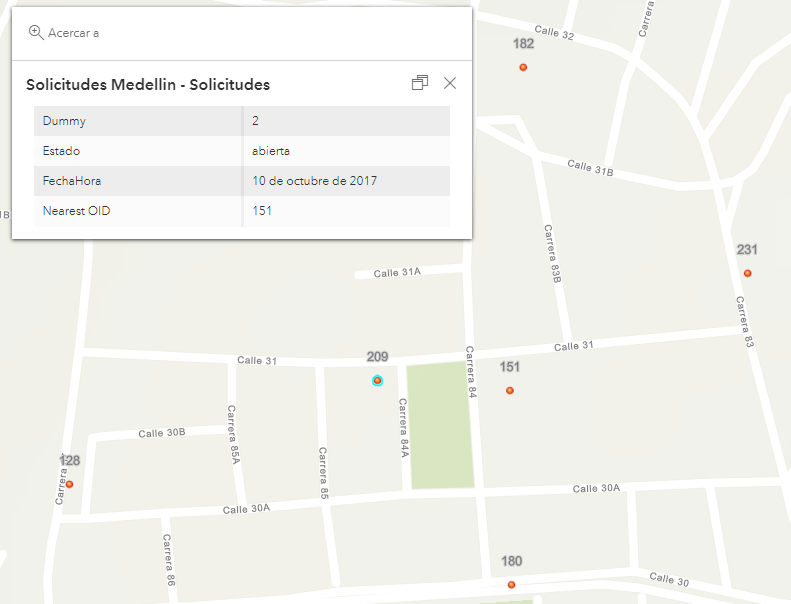Click the 'Nearest OID' field name cell
Screen dimensions: 791x604
pos(138,211)
